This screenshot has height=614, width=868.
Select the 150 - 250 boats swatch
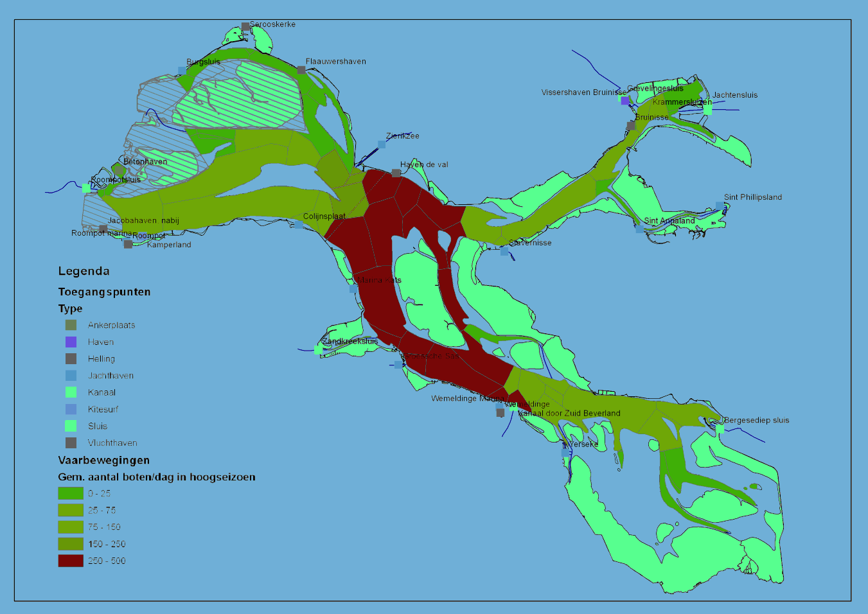click(x=71, y=544)
